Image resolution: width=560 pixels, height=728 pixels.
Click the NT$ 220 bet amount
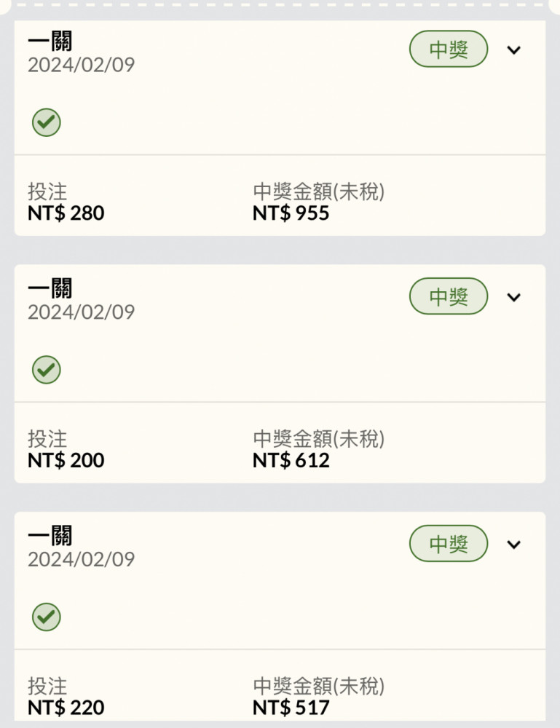66,708
